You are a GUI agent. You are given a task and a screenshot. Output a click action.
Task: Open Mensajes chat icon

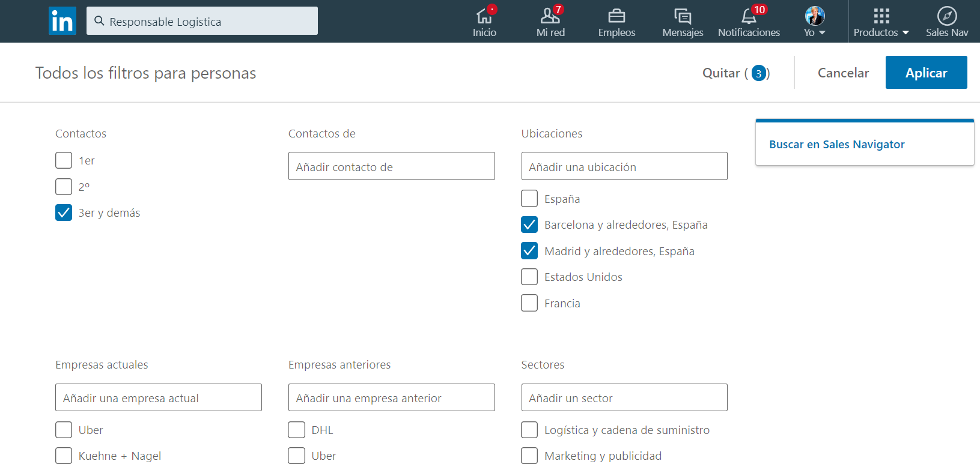(683, 16)
